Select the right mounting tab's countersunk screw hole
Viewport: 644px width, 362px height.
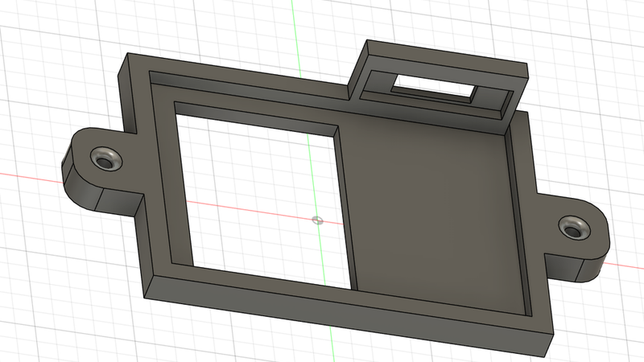click(574, 228)
